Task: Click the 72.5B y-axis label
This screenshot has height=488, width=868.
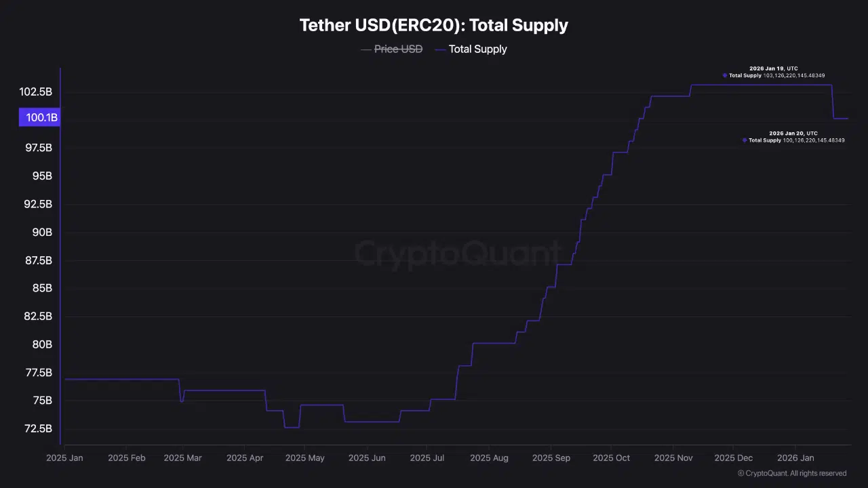Action: pos(37,429)
